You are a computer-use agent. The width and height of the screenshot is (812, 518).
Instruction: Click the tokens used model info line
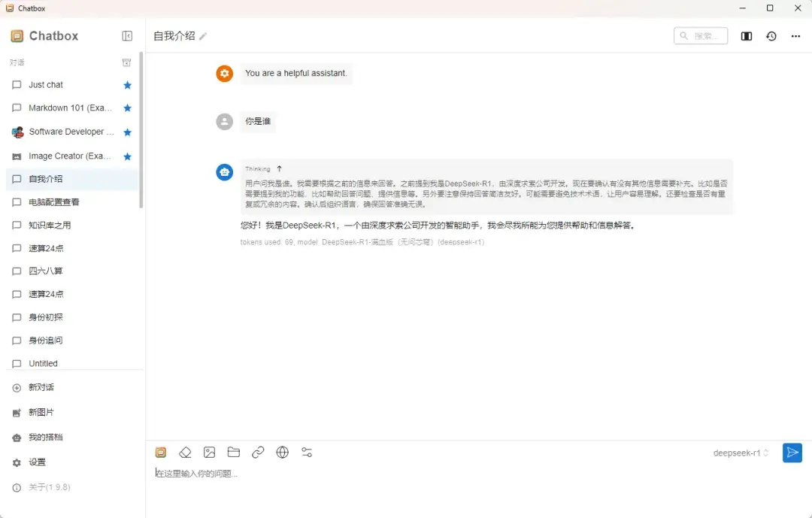point(362,242)
